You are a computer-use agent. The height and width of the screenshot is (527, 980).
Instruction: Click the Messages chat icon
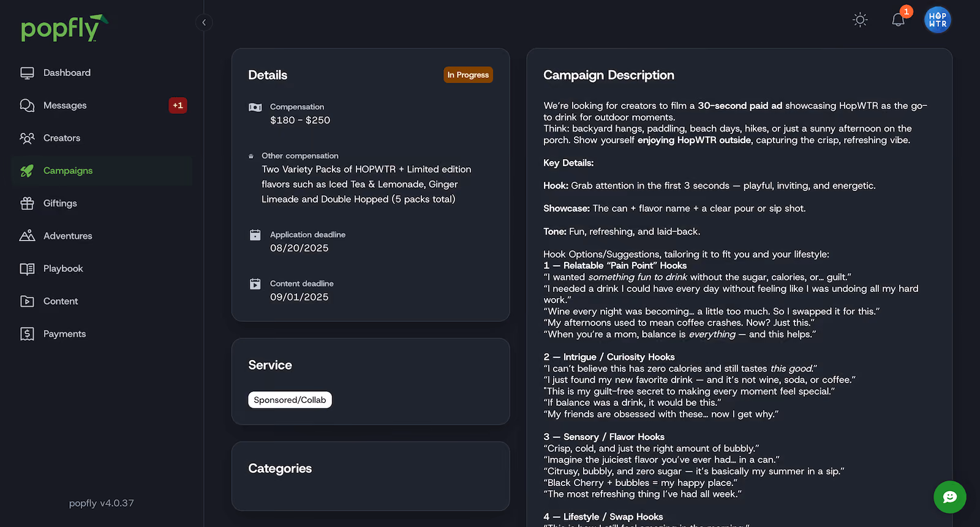(x=27, y=105)
